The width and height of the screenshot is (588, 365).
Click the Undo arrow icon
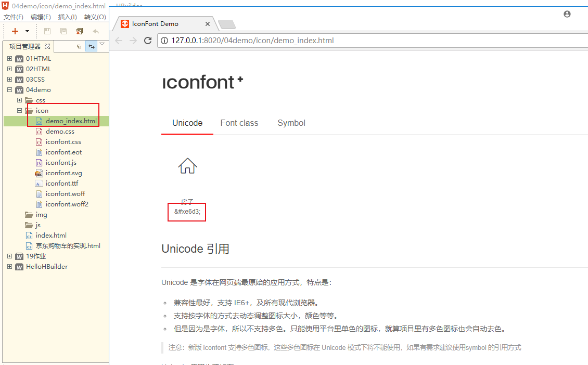coord(96,32)
